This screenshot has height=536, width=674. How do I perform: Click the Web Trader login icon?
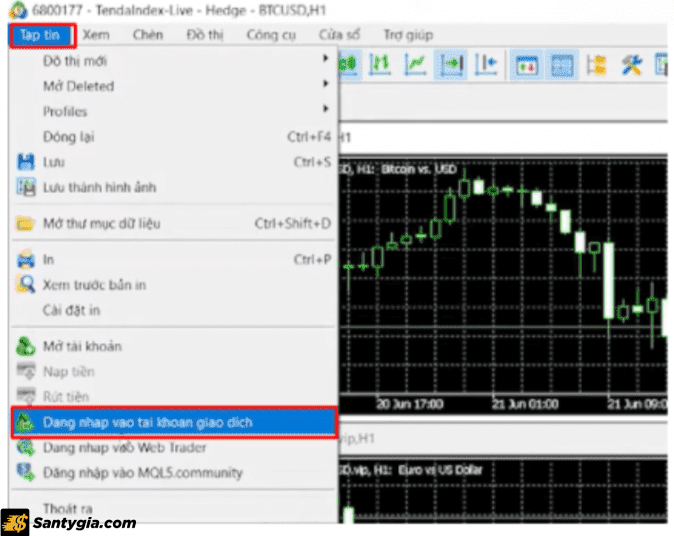tap(25, 447)
